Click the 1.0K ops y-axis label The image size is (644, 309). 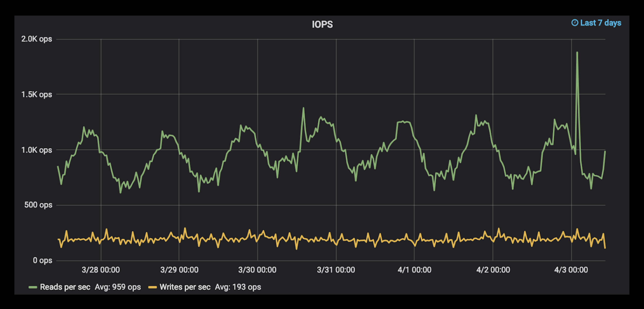pyautogui.click(x=37, y=150)
